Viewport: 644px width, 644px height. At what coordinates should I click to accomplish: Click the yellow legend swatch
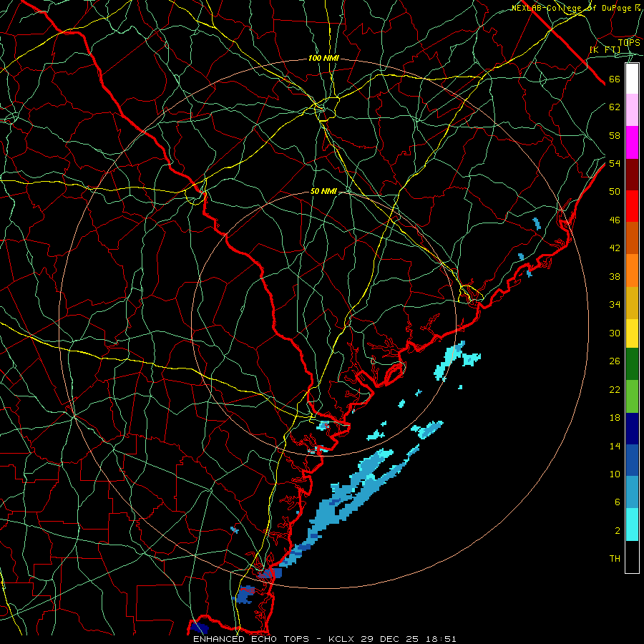(632, 333)
